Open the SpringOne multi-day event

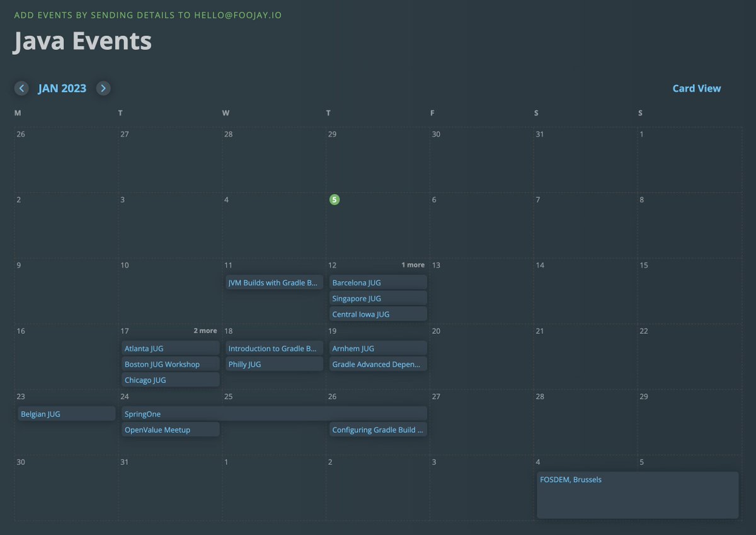point(274,413)
